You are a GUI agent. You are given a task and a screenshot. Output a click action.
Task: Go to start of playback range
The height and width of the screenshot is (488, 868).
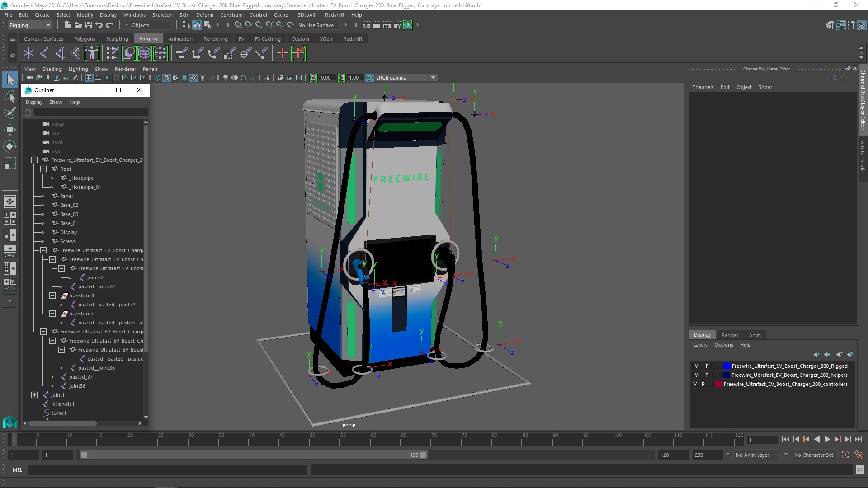click(x=786, y=439)
